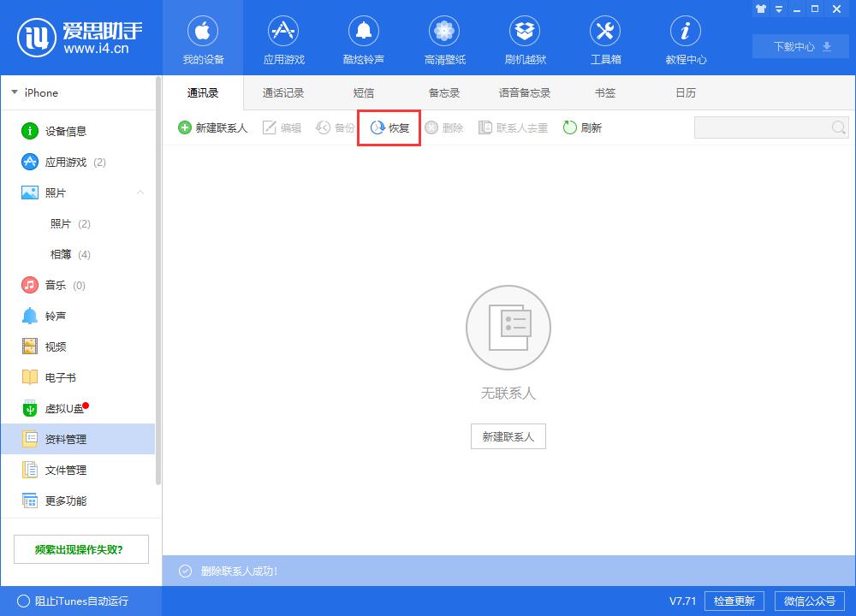The image size is (856, 616).
Task: Click the 频繁出现操作失败? link
Action: point(79,549)
